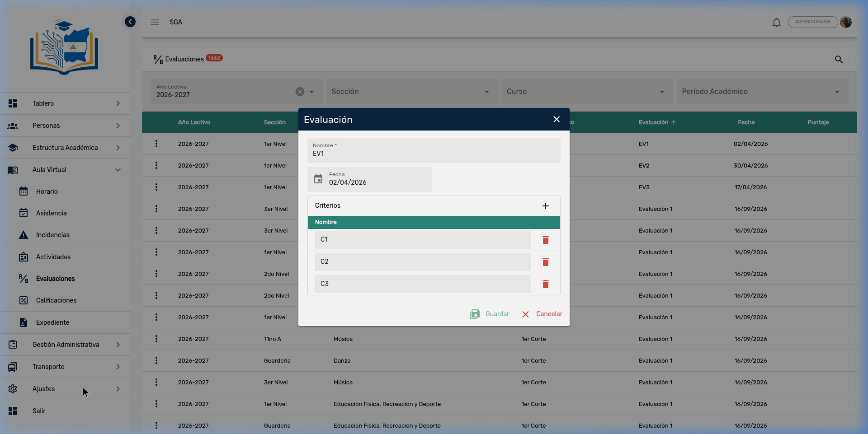The image size is (868, 434).
Task: Click the notifications bell icon
Action: pos(776,22)
